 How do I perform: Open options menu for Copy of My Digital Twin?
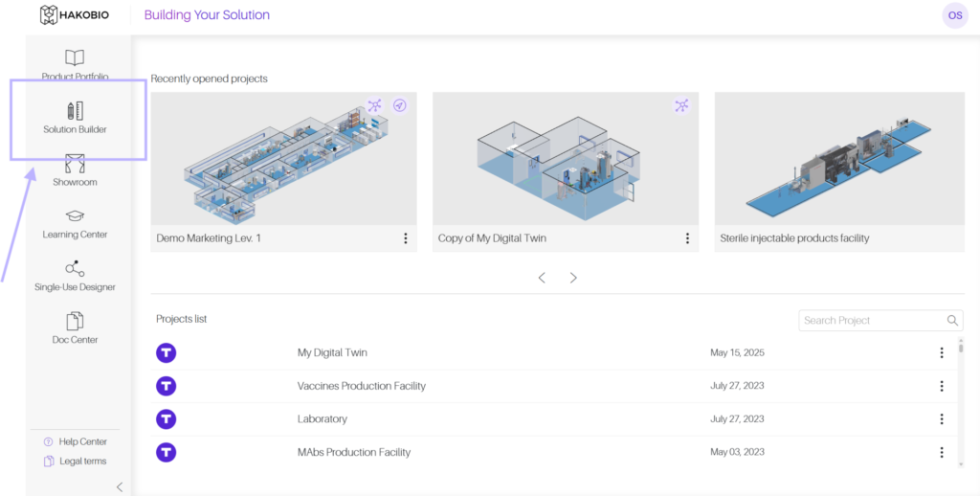click(687, 238)
